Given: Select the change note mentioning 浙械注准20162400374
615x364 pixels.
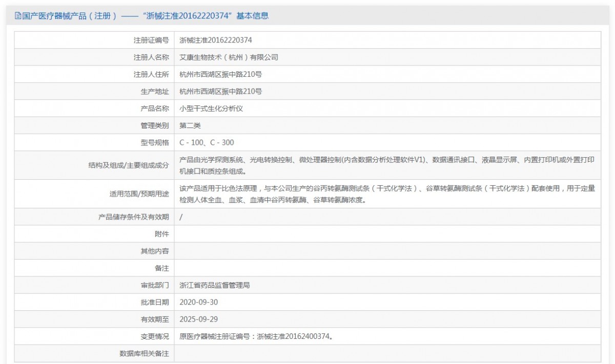Looking at the screenshot, I should (x=256, y=337).
